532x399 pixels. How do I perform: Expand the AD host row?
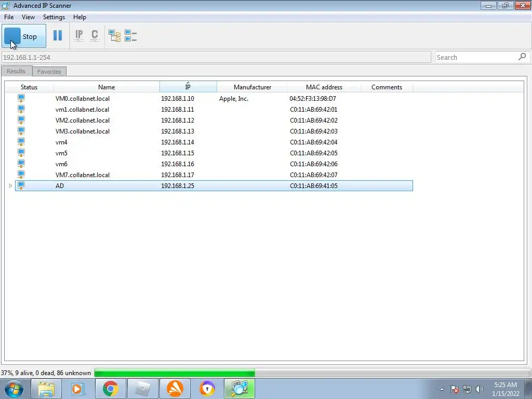tap(10, 185)
